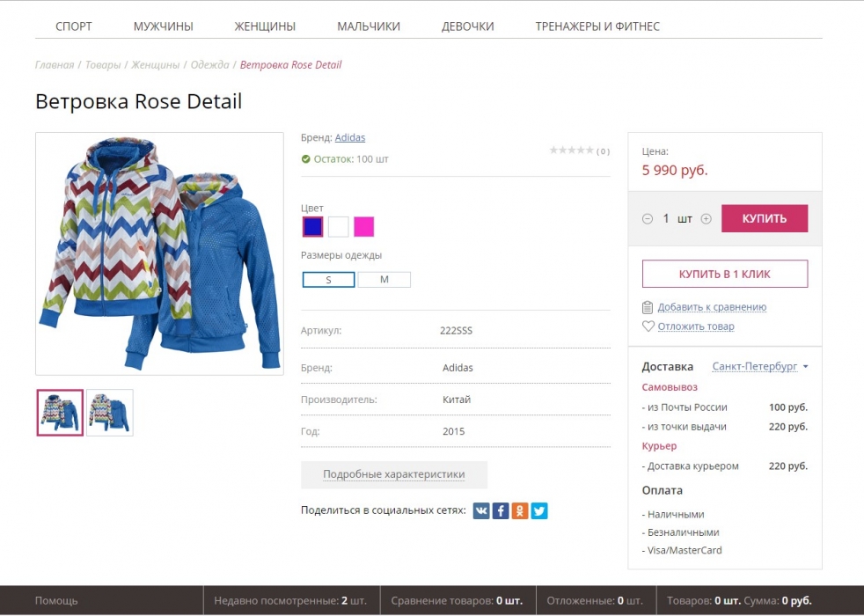Increase quantity with the plus icon
Screen dimensions: 864x616
tap(706, 219)
